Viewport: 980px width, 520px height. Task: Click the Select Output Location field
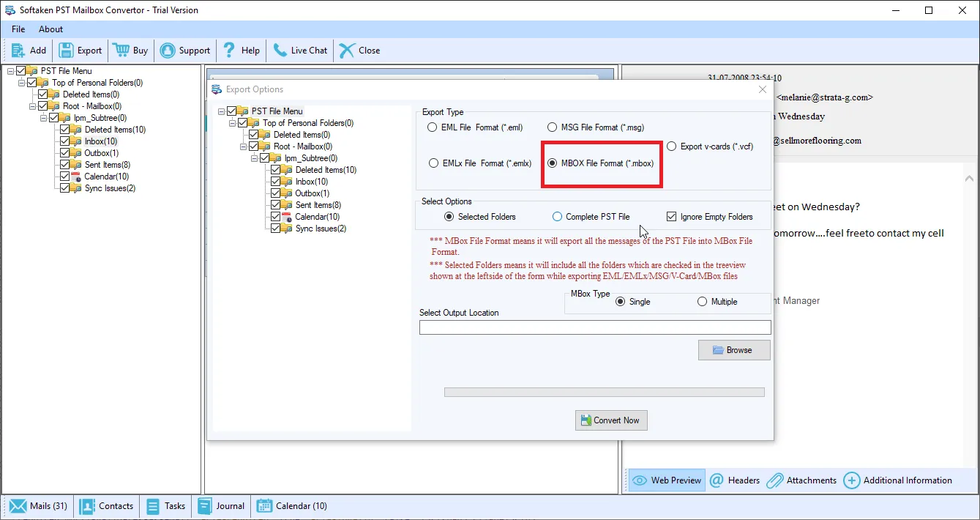(x=595, y=327)
